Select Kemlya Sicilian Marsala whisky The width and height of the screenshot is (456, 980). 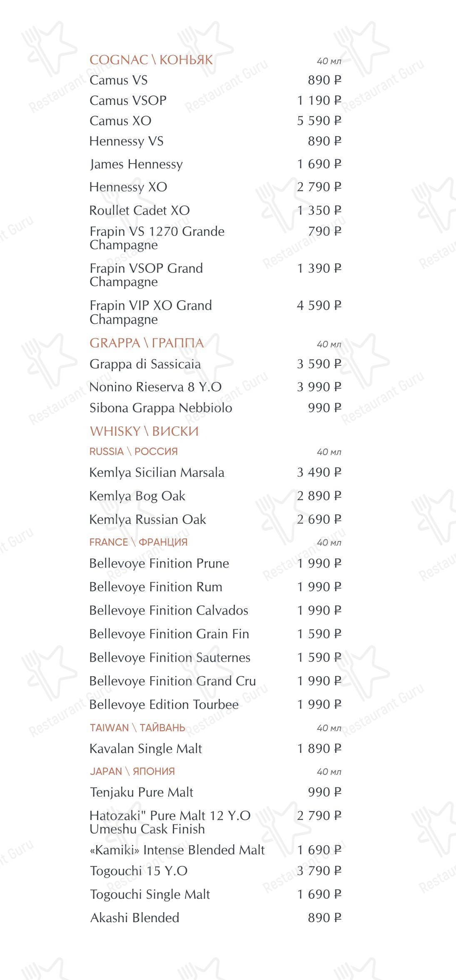(157, 473)
